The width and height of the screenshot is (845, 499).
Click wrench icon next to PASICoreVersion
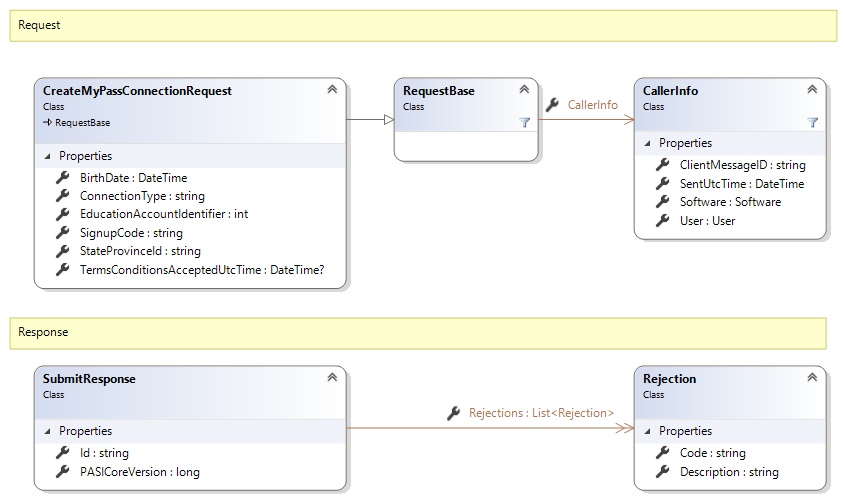click(x=63, y=472)
